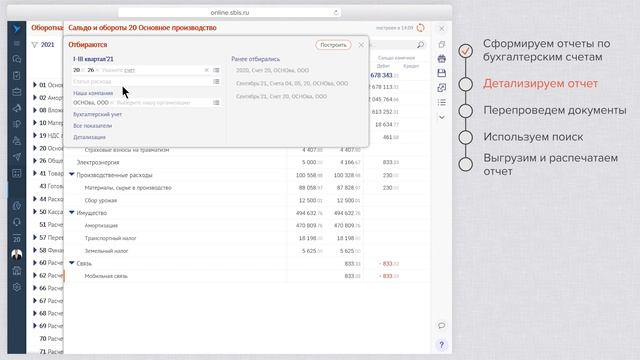
Task: Open the speech bubble icon at bottom right
Action: (x=442, y=325)
